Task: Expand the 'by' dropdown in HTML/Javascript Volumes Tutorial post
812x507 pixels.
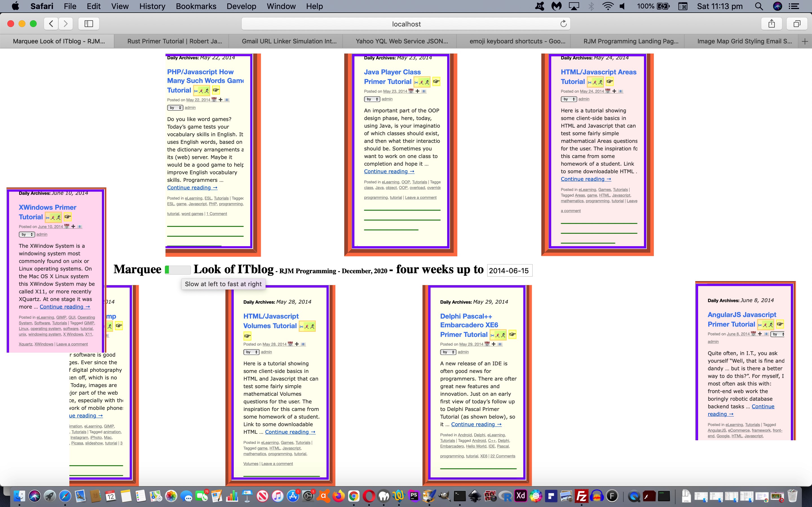Action: (x=251, y=352)
